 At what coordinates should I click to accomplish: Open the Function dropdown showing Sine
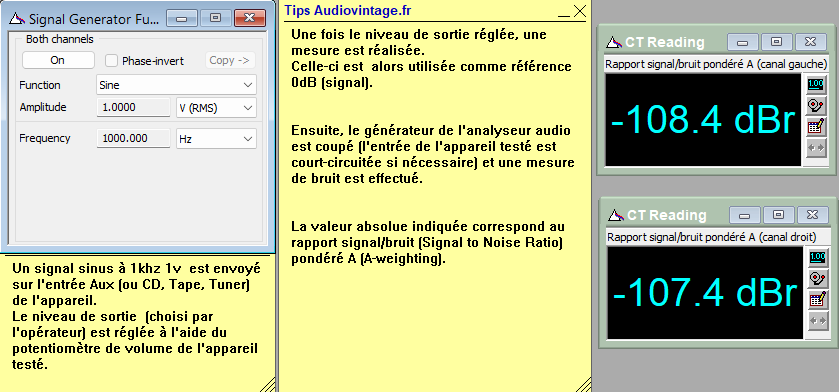click(177, 85)
